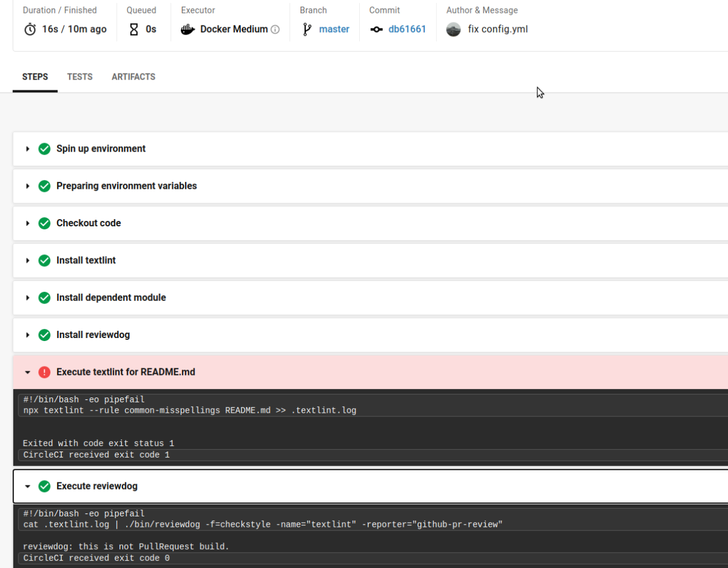Screen dimensions: 728x568
Task: Click the Install textlint title
Action: tap(86, 260)
